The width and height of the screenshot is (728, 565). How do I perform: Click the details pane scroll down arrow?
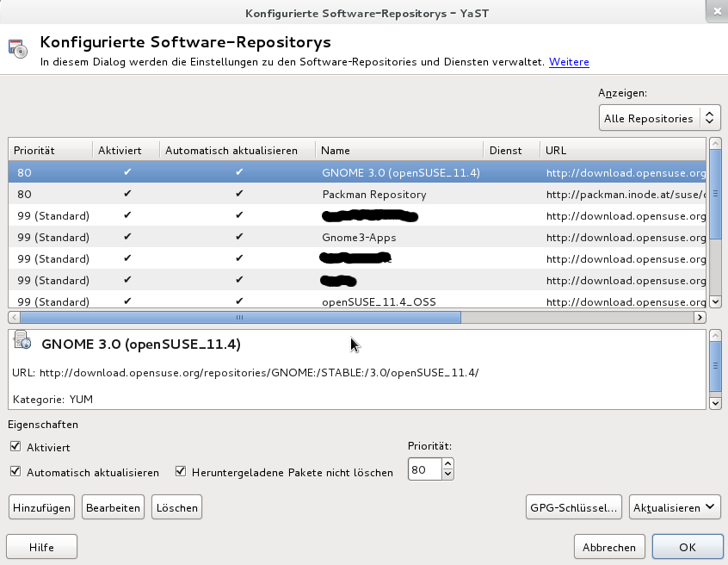[x=715, y=403]
